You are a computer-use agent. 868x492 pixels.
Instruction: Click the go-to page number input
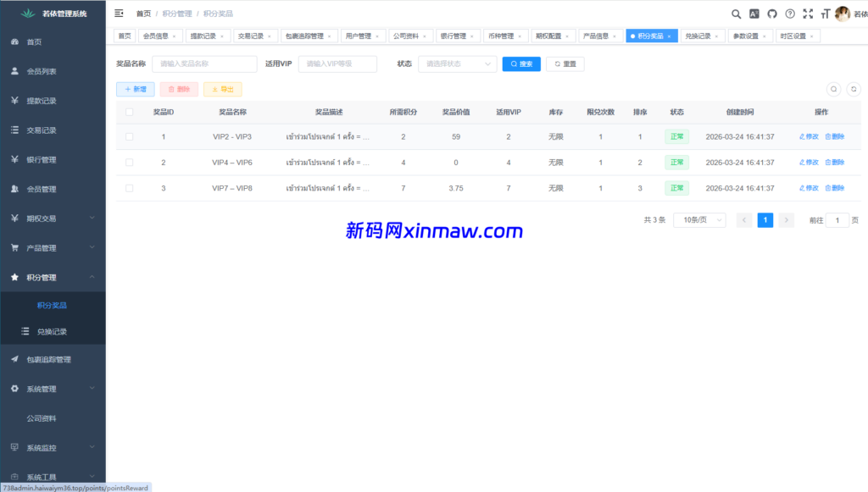click(x=837, y=220)
